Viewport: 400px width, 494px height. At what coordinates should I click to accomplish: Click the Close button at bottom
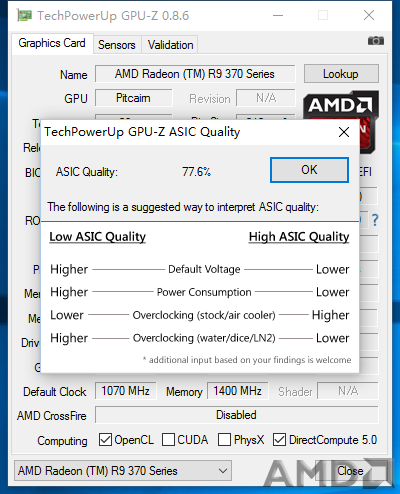pos(350,471)
